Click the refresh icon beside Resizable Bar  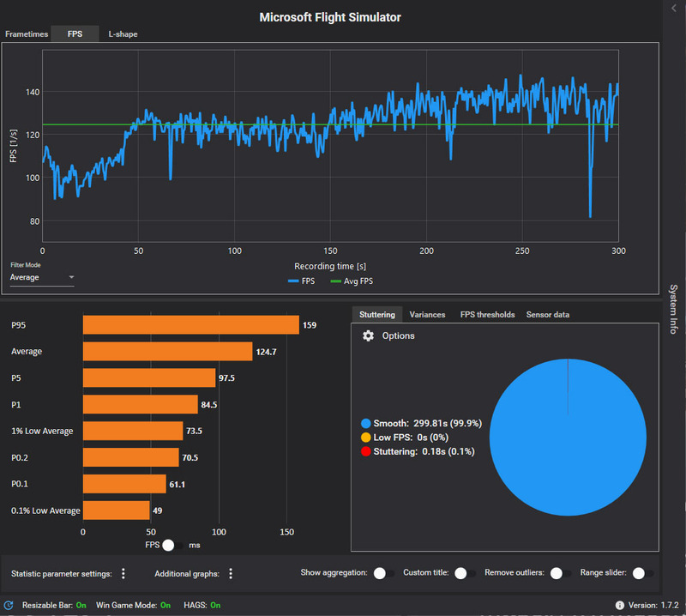click(x=9, y=606)
